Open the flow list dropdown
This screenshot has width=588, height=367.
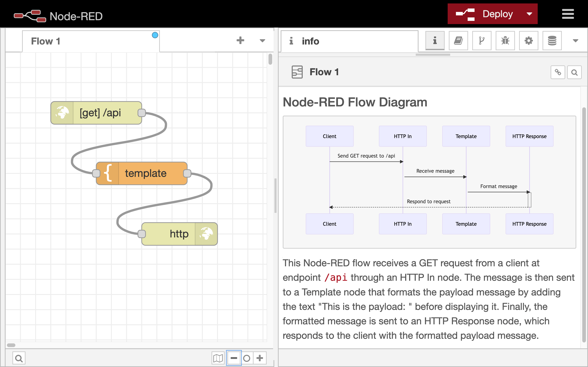tap(262, 41)
